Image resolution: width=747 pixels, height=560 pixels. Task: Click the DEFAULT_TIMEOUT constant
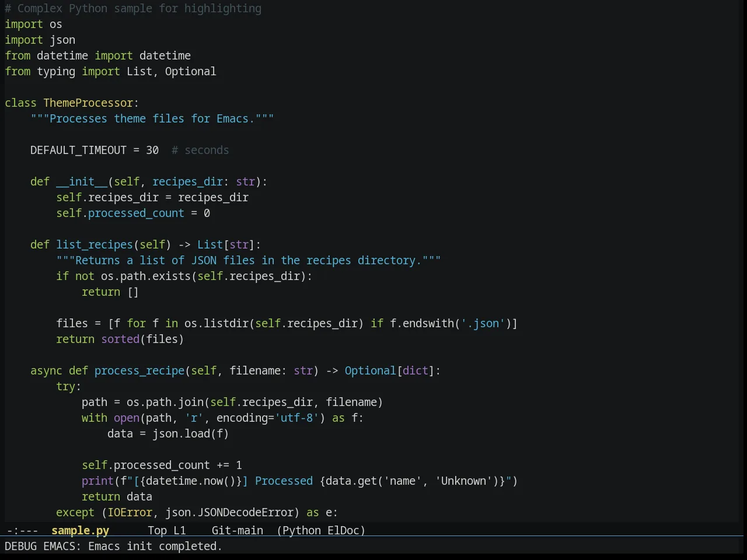point(78,150)
